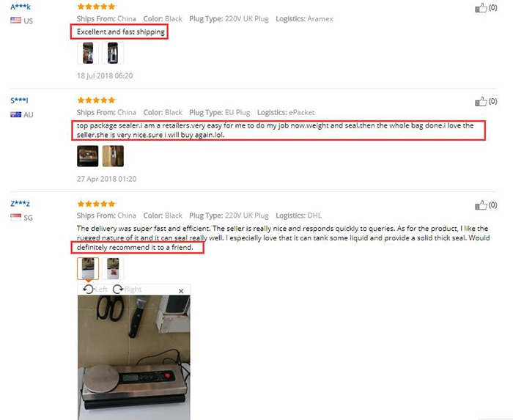Open reviewer A***k's profile name
The image size is (513, 420).
click(21, 7)
